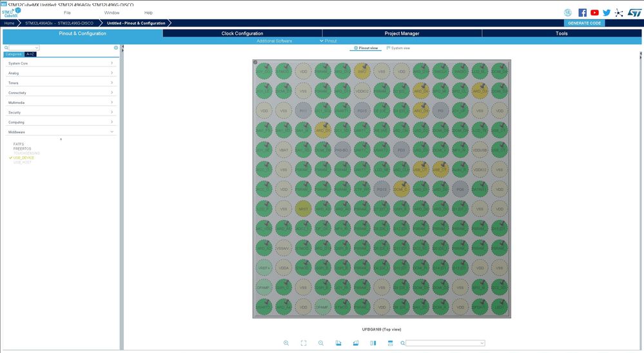Collapse the Middleware category
Image resolution: width=644 pixels, height=353 pixels.
[x=61, y=132]
